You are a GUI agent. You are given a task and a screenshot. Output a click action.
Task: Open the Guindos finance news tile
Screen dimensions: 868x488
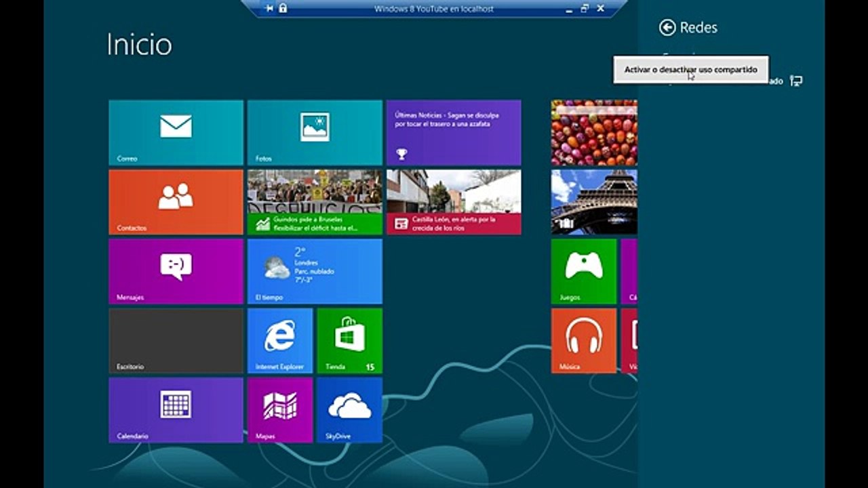(x=315, y=202)
